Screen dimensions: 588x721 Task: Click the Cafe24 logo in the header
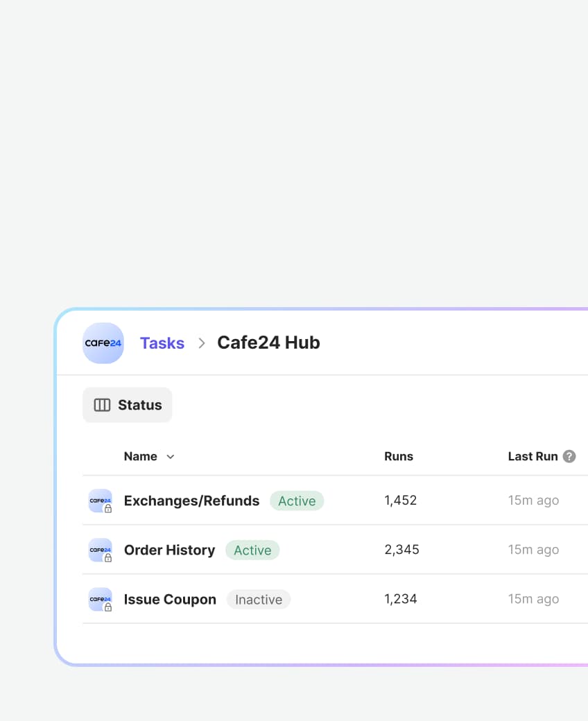tap(103, 343)
